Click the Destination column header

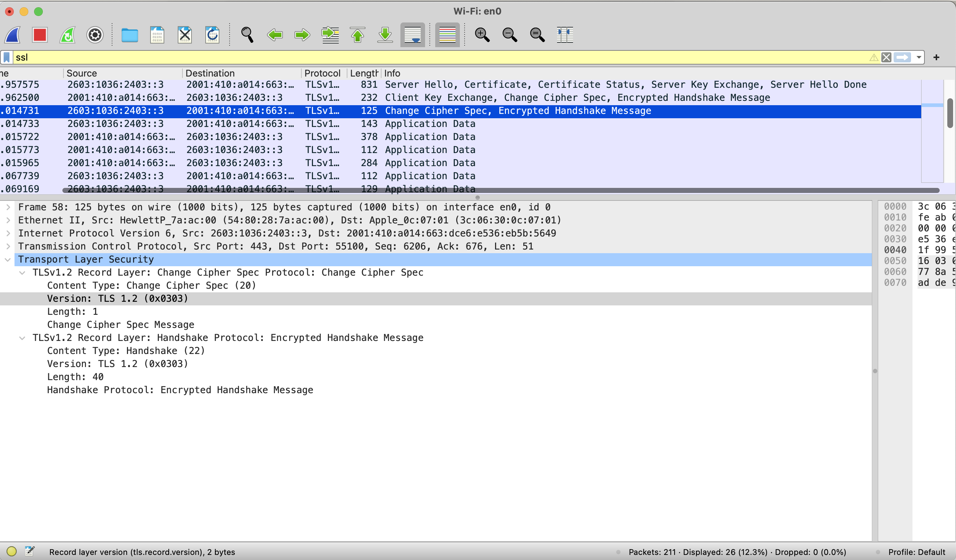click(x=210, y=73)
